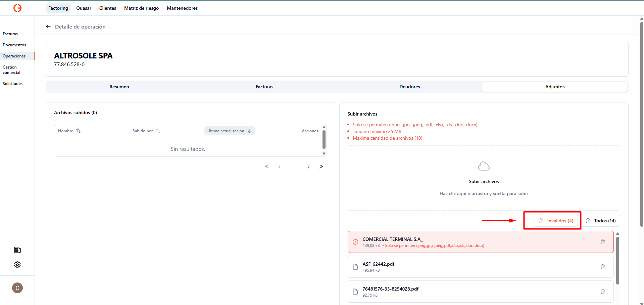
Task: Click the back arrow beside Detalle de operación
Action: click(48, 27)
